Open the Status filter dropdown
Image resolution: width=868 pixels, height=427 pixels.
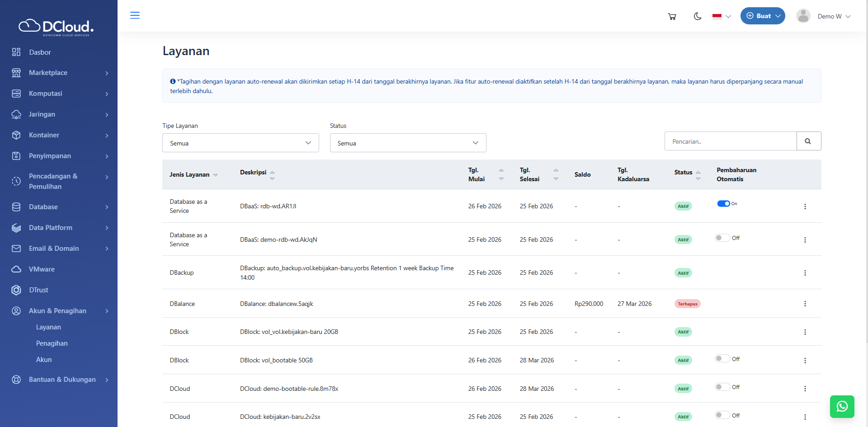coord(408,143)
